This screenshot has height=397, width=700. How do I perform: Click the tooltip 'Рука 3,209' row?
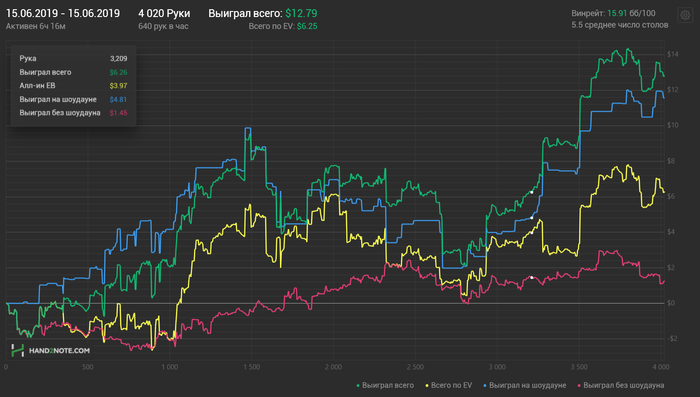pos(73,59)
